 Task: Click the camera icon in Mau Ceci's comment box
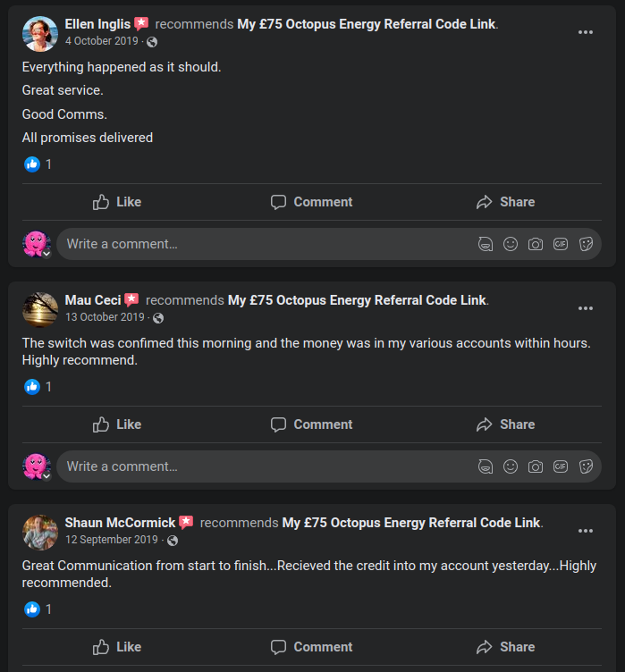[x=536, y=466]
